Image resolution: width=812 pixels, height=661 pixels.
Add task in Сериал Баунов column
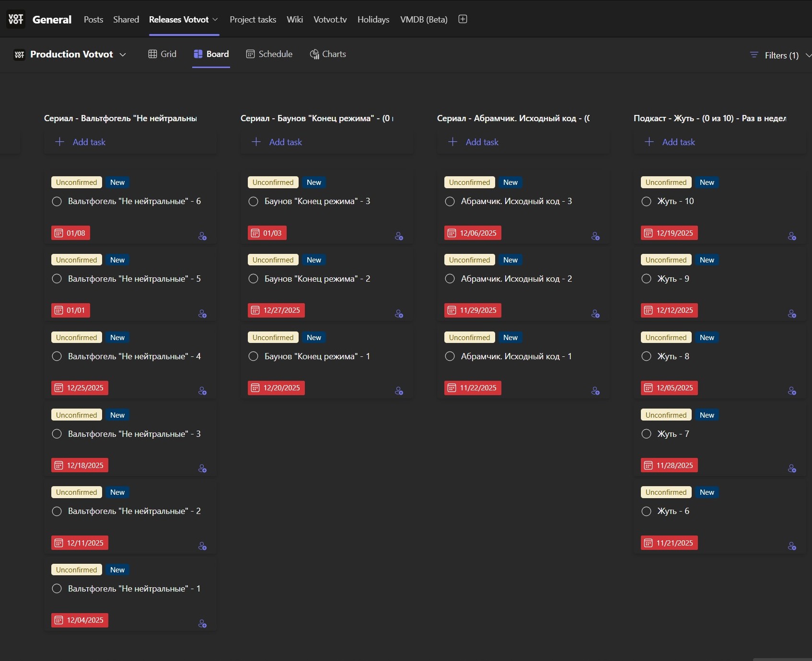(285, 142)
